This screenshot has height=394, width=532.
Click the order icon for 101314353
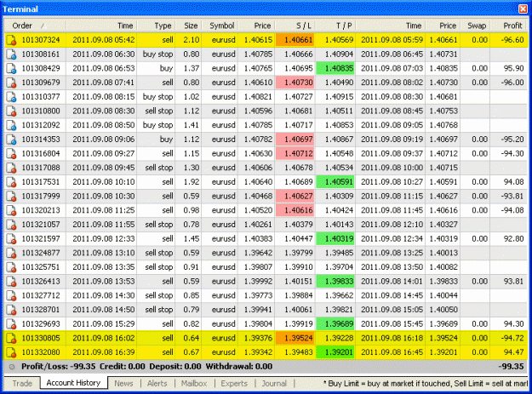click(x=11, y=140)
